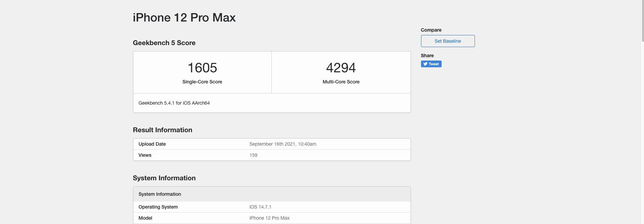This screenshot has height=224, width=644.
Task: Click the System Information section heading
Action: (x=164, y=178)
